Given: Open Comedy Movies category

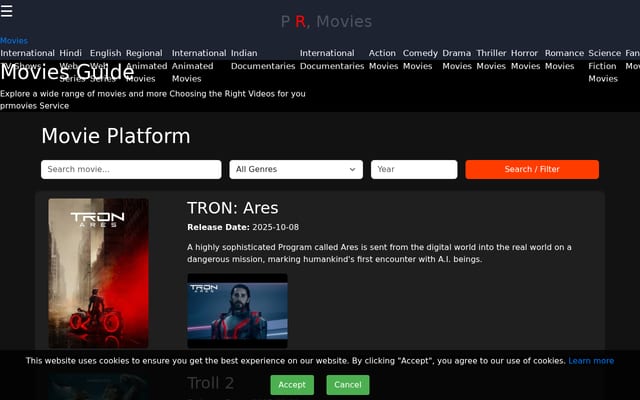Looking at the screenshot, I should coord(420,60).
